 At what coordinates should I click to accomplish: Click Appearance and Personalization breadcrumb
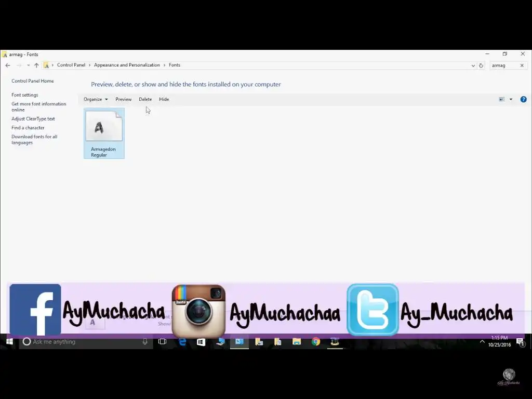[127, 65]
